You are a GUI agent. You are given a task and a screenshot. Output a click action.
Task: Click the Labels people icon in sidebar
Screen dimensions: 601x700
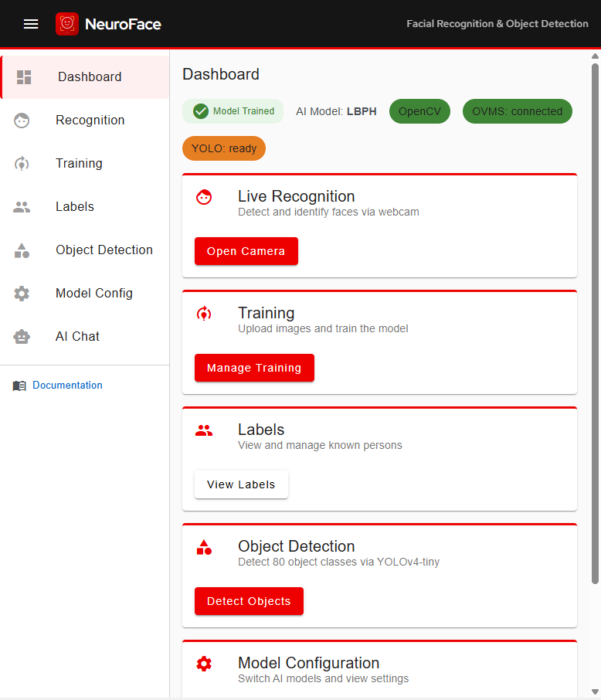coord(22,207)
